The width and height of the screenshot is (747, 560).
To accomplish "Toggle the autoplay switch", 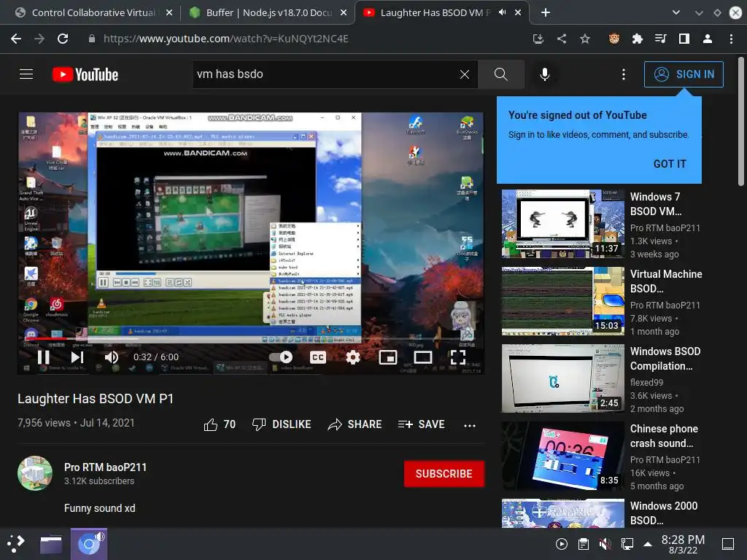I will (281, 357).
